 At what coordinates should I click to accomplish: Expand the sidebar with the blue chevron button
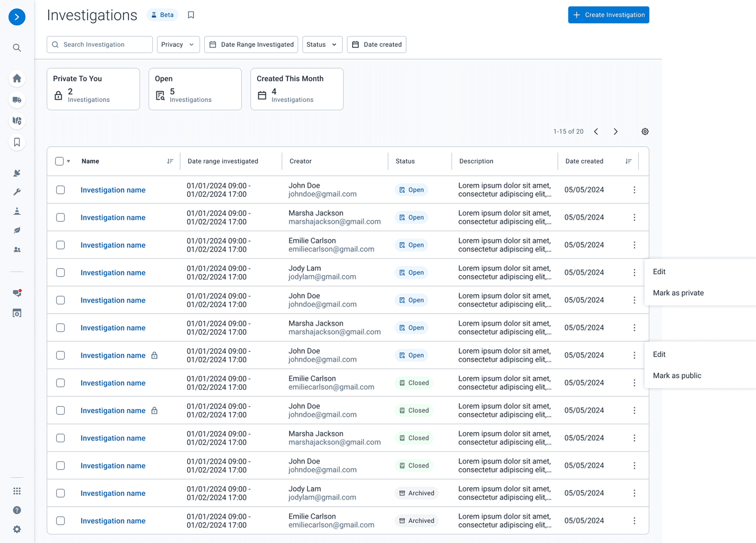pos(17,17)
